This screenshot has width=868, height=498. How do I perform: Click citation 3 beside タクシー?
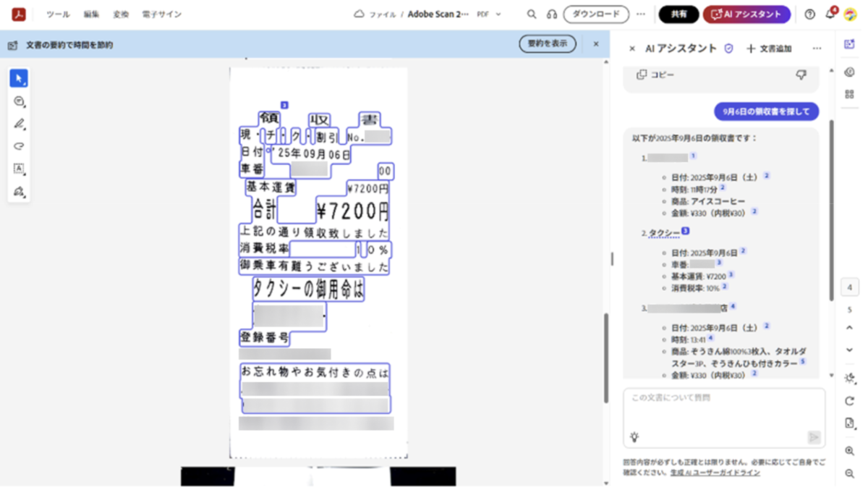click(685, 232)
